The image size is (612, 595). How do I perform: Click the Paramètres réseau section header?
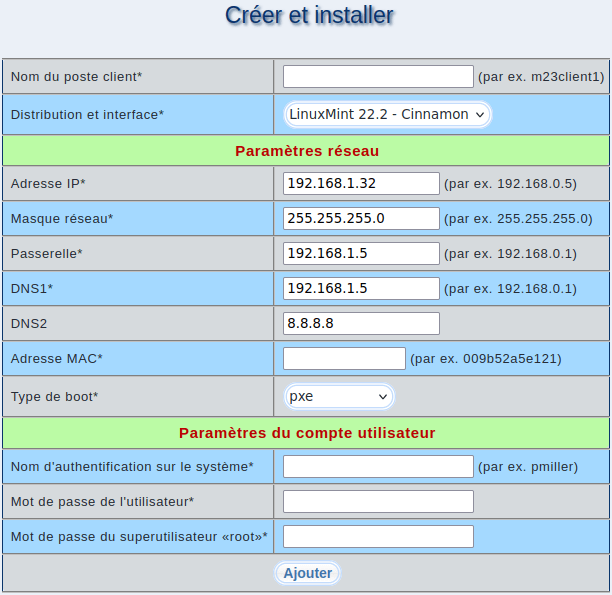(306, 150)
